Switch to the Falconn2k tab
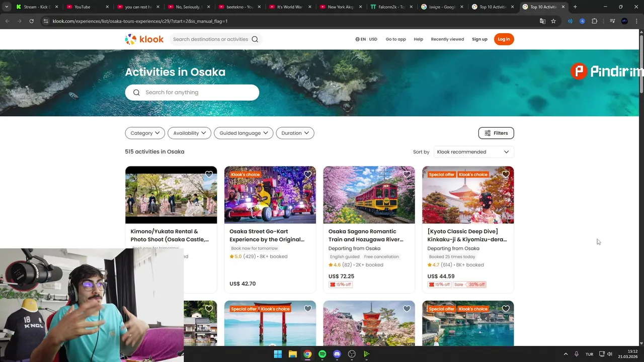644x362 pixels. click(391, 7)
